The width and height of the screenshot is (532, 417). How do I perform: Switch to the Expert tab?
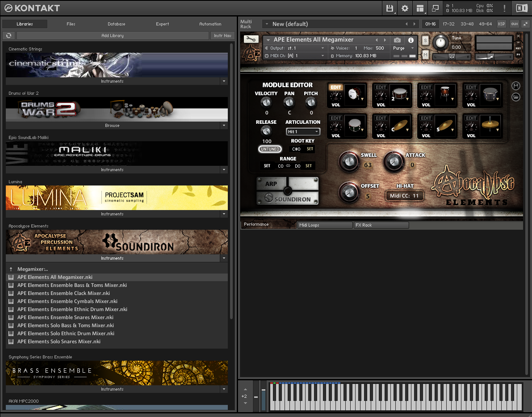(162, 24)
